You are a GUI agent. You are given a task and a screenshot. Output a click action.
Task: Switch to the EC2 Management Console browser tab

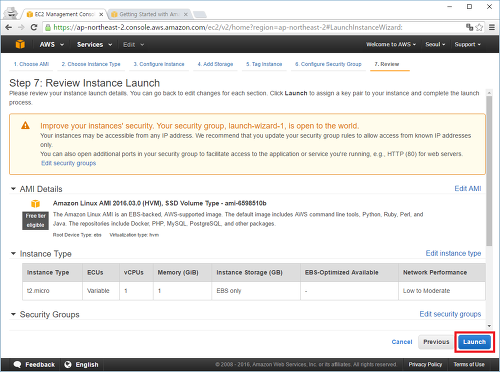tap(64, 14)
